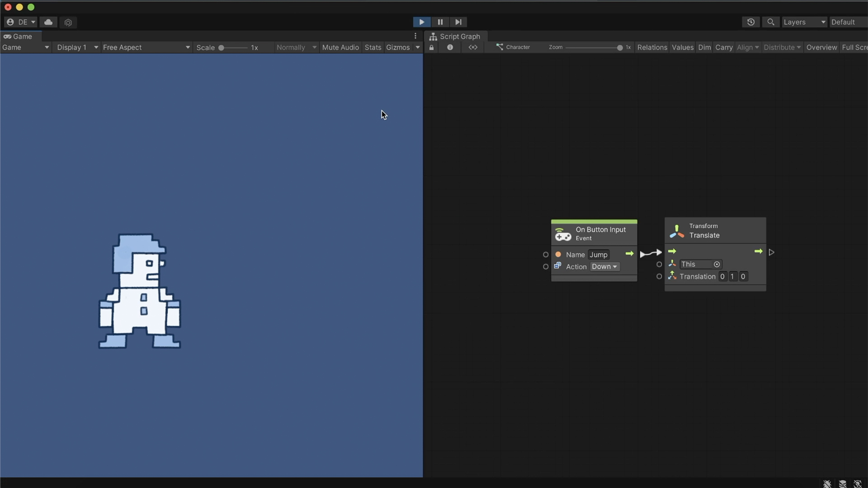Click the Transform axes icon on the Translate node

(676, 231)
